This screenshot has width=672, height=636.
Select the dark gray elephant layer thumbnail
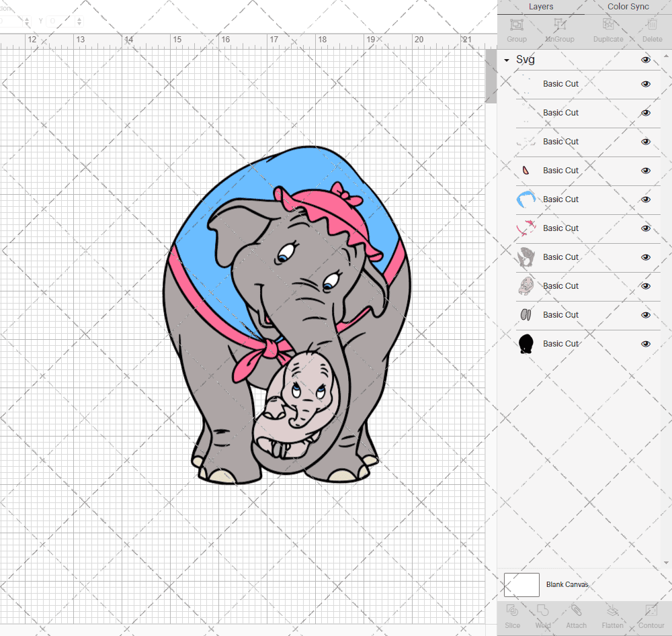[526, 257]
